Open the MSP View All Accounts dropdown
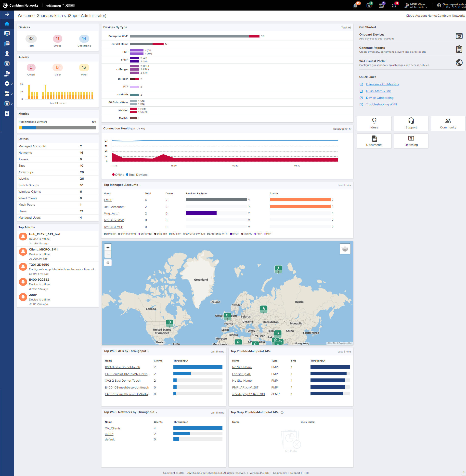 [x=416, y=5]
